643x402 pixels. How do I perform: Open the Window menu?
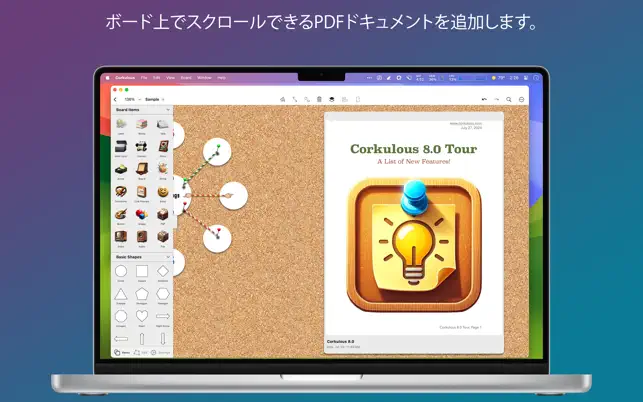[x=204, y=78]
